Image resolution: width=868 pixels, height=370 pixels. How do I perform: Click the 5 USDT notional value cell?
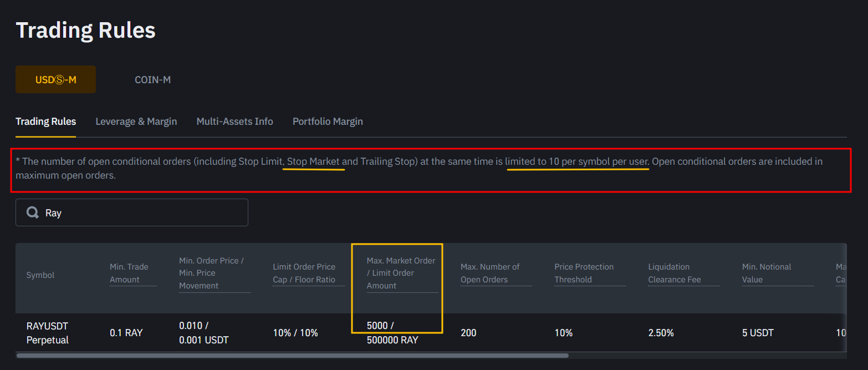tap(758, 333)
